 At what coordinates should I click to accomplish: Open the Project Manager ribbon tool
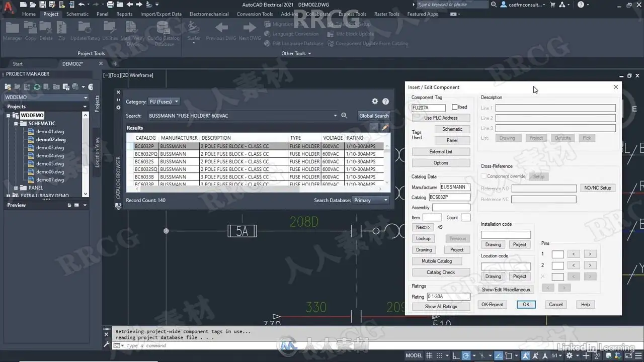(x=13, y=31)
